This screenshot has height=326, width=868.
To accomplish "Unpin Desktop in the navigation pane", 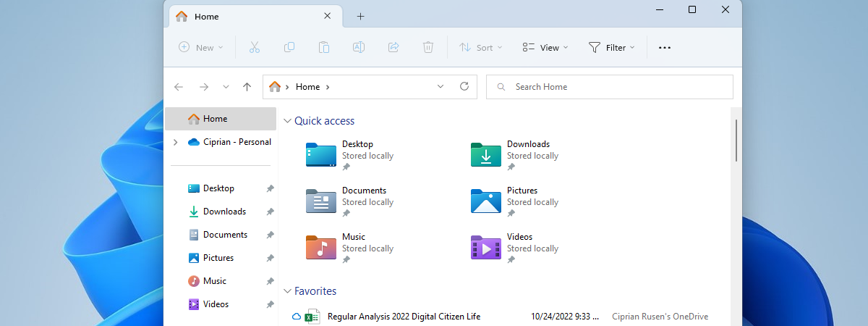I will pyautogui.click(x=270, y=188).
